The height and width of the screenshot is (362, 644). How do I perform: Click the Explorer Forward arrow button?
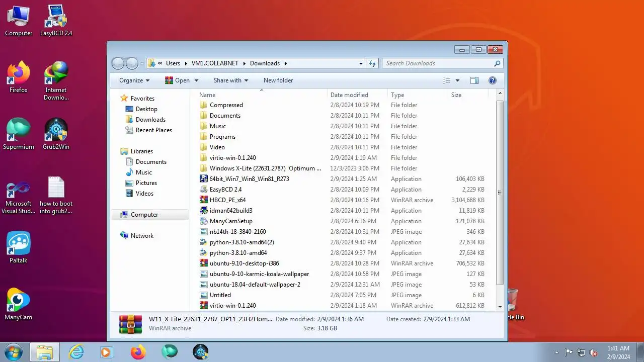point(132,63)
